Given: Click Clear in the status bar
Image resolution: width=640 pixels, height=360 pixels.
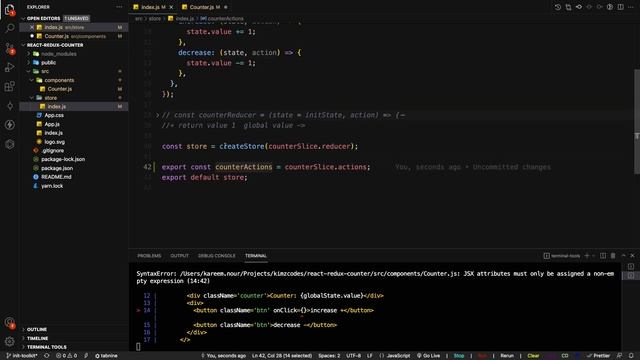Looking at the screenshot, I should point(533,356).
